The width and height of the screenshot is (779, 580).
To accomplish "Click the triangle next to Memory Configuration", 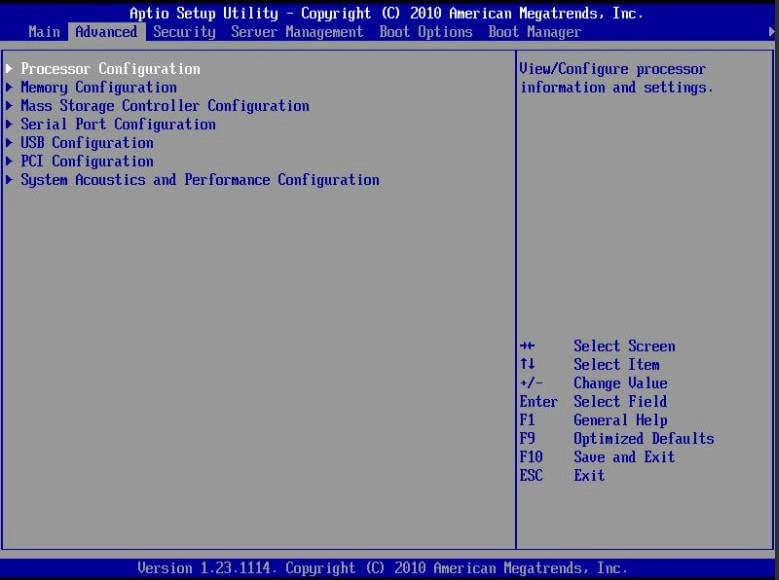I will tap(10, 87).
